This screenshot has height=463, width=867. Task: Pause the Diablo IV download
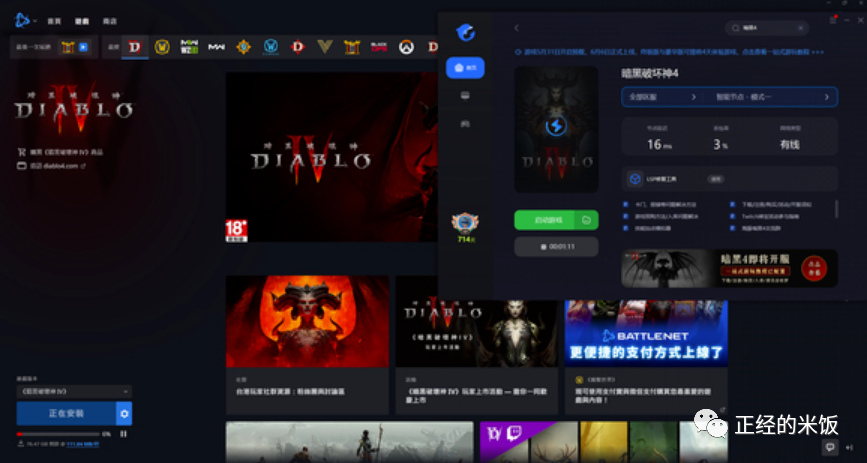click(x=123, y=434)
